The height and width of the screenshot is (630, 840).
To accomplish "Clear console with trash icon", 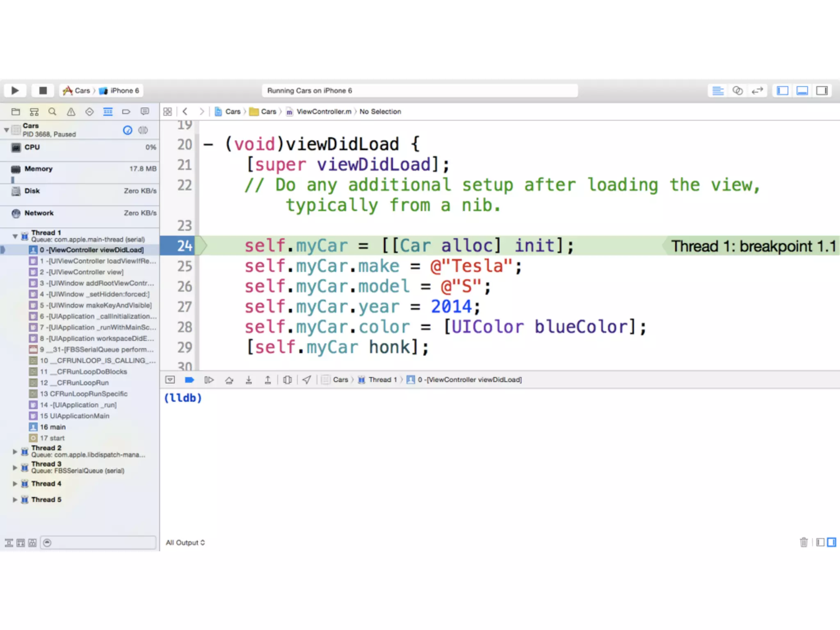I will (803, 542).
